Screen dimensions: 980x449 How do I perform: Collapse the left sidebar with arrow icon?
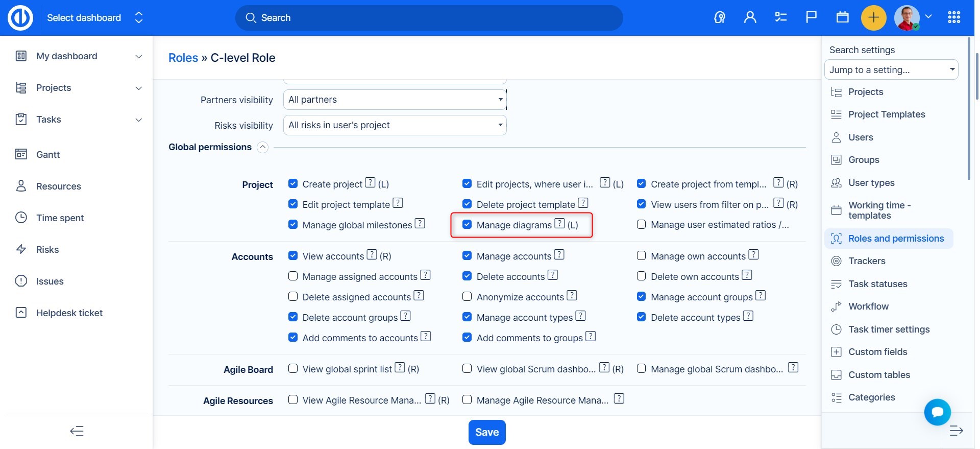77,431
